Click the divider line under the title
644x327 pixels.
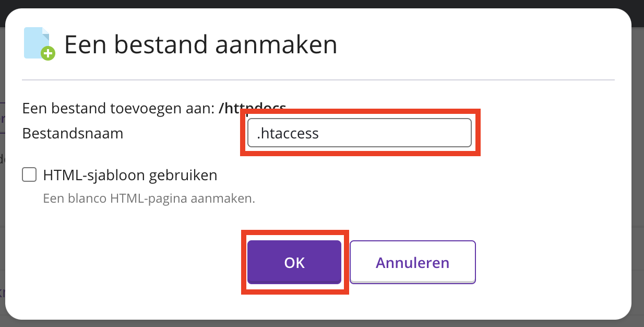(318, 80)
